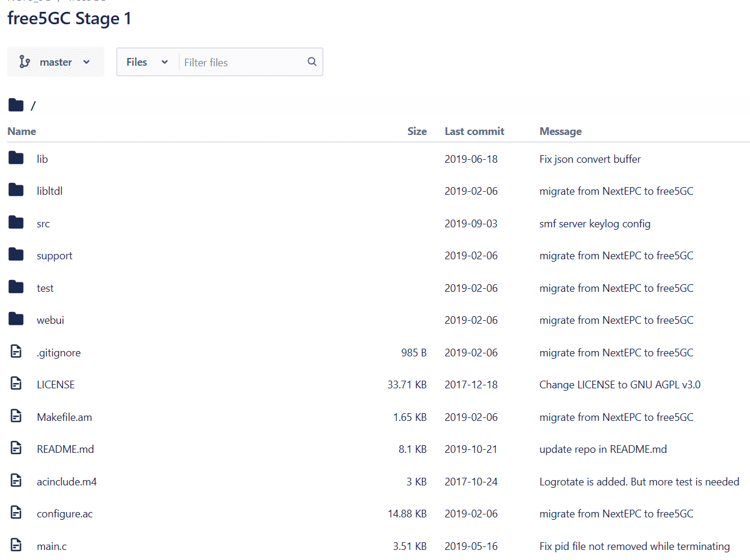
Task: Click the Name column header
Action: pyautogui.click(x=21, y=131)
